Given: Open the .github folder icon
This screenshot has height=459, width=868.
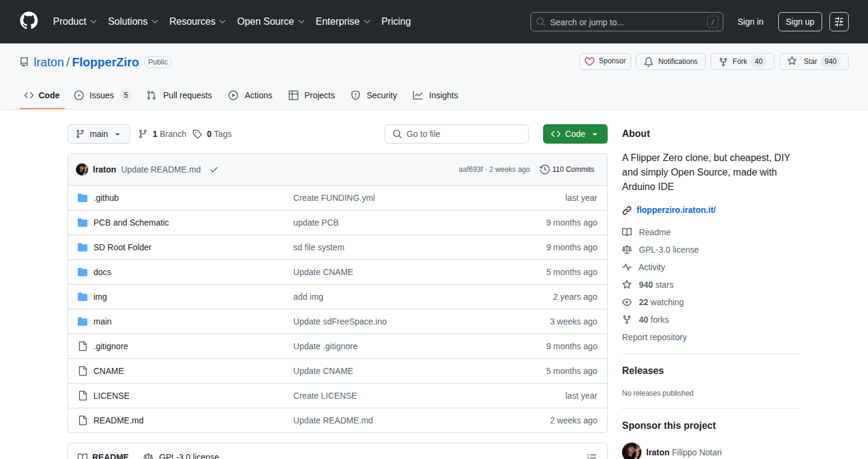Looking at the screenshot, I should [83, 198].
